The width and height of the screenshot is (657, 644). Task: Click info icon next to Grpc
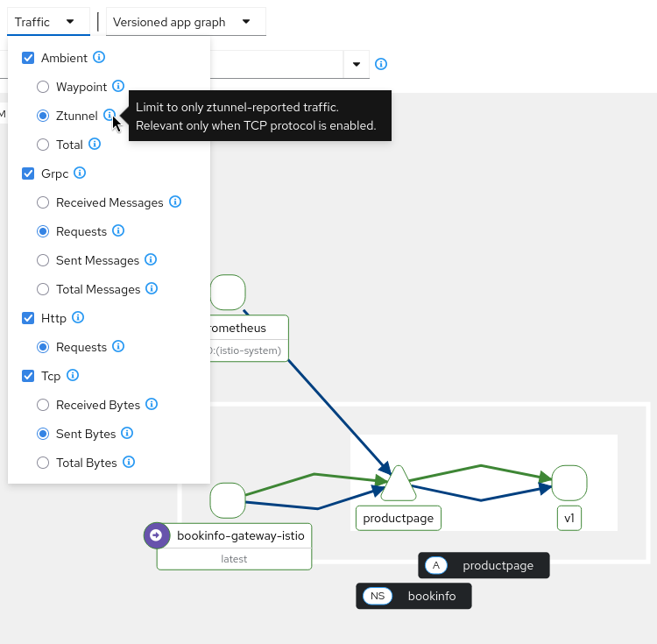point(80,173)
